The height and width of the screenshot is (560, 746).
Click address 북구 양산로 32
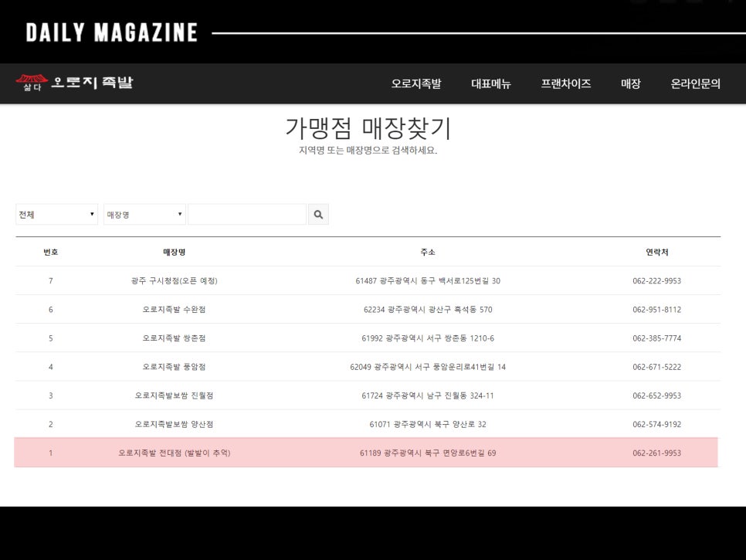pos(460,424)
